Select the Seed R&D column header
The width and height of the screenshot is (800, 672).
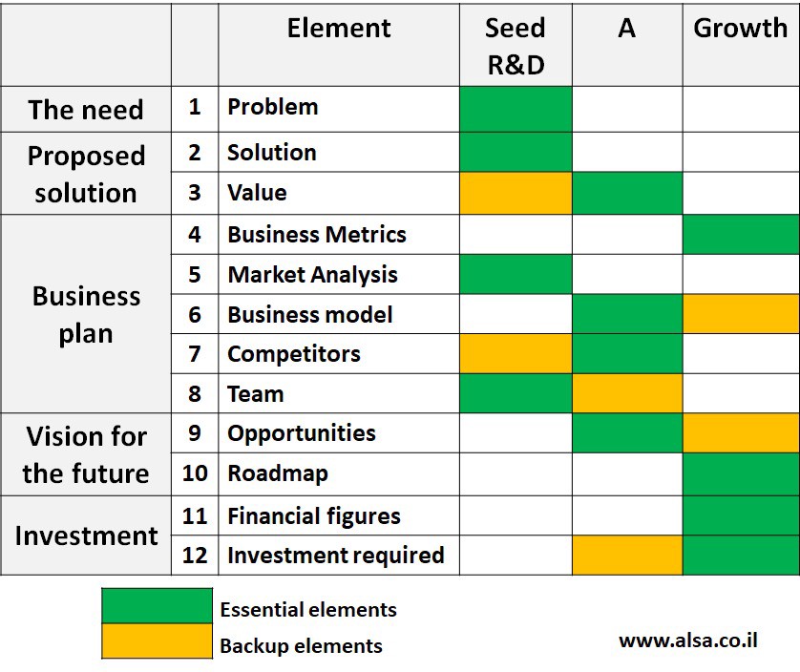(516, 46)
